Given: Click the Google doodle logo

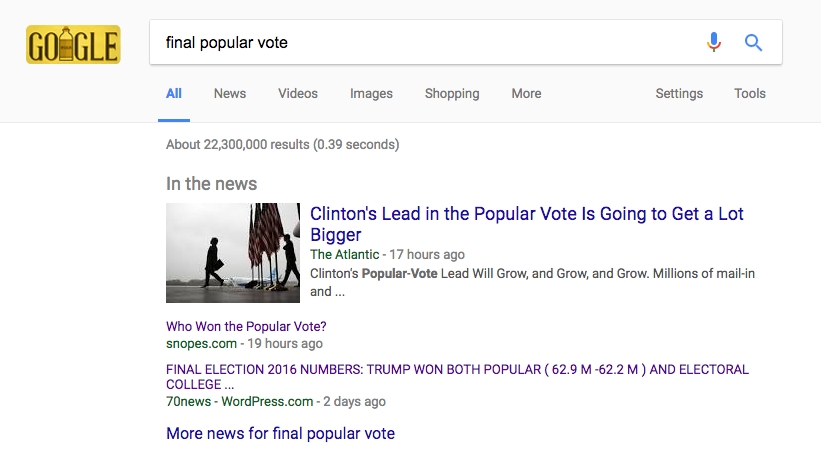Looking at the screenshot, I should (73, 45).
